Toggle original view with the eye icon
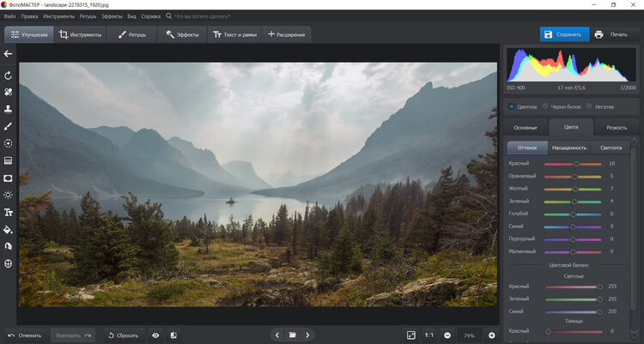 tap(155, 335)
